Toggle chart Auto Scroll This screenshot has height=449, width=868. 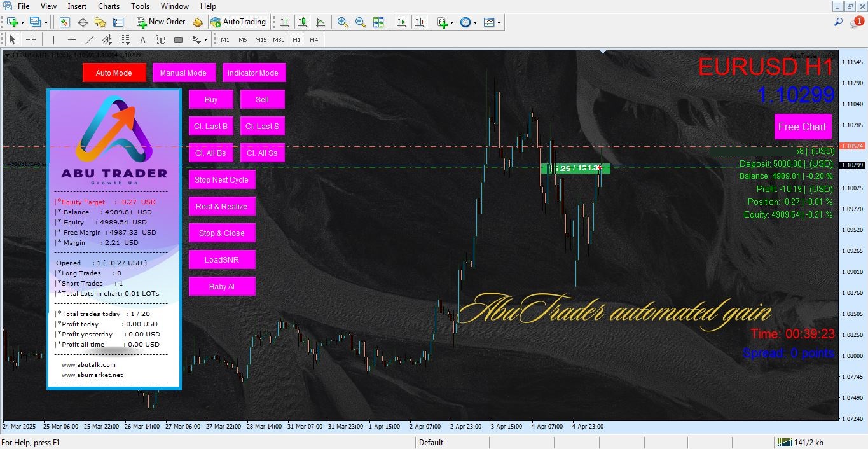(401, 22)
